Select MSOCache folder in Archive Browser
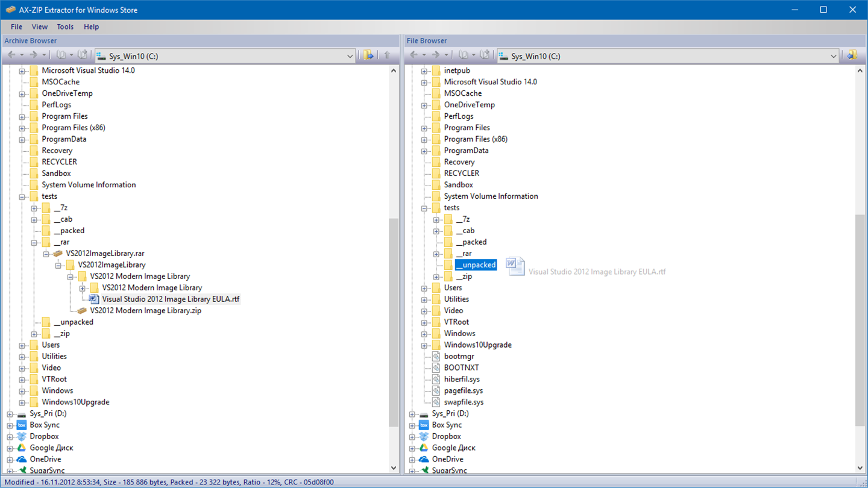 point(60,82)
